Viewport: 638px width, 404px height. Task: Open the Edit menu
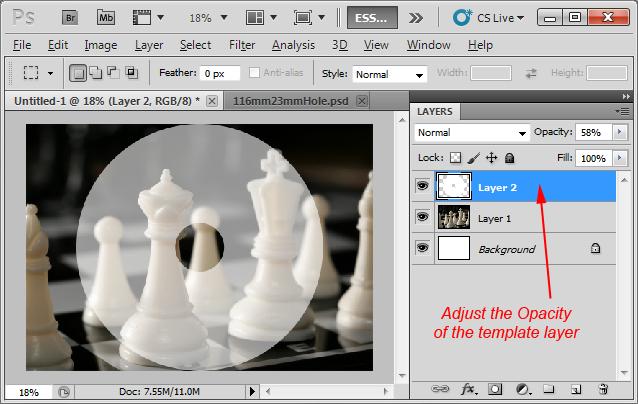coord(58,45)
